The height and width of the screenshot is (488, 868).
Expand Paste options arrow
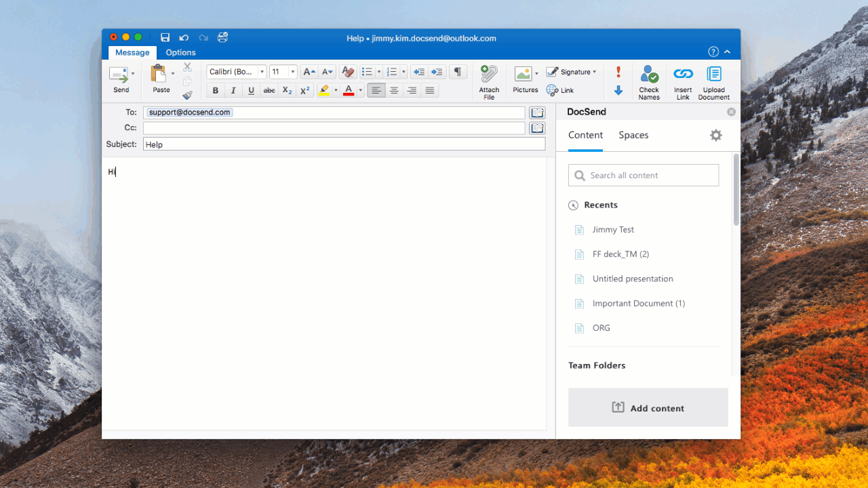pyautogui.click(x=172, y=73)
